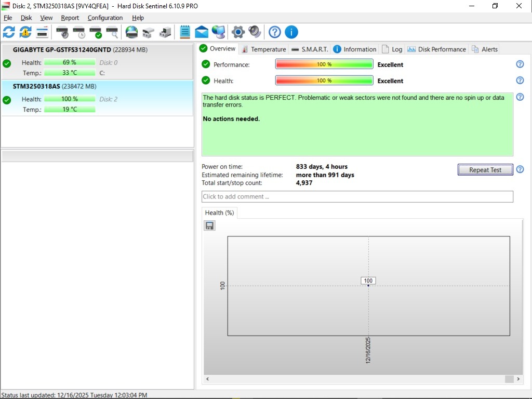Click the disk with magnifying glass icon

112,32
